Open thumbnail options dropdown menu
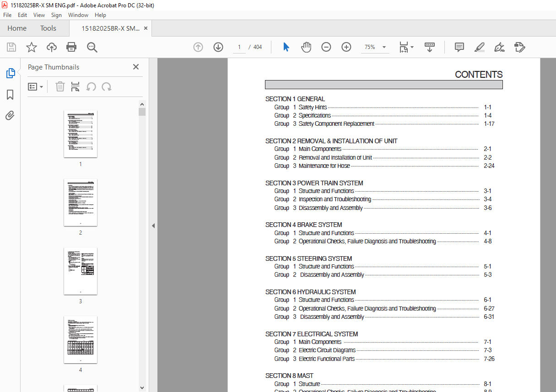 point(36,87)
